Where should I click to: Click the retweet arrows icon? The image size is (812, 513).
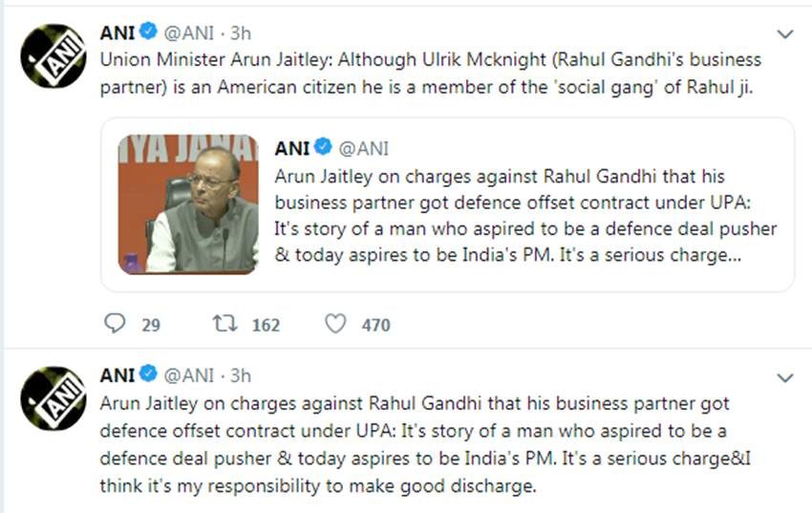pos(224,324)
